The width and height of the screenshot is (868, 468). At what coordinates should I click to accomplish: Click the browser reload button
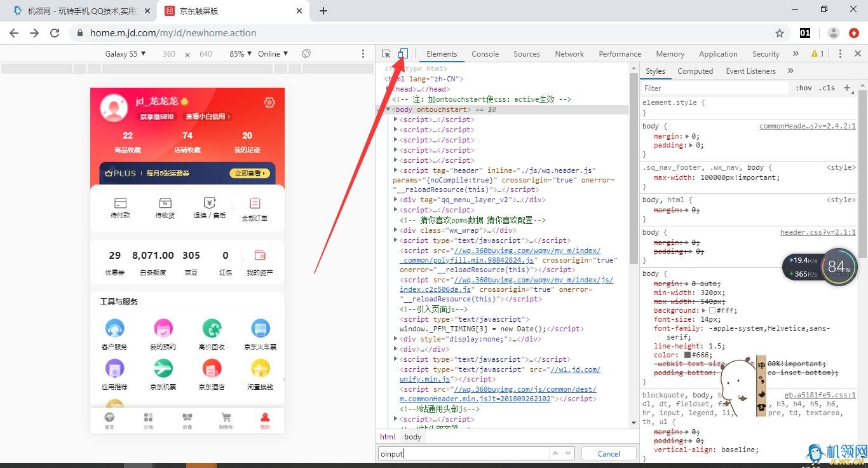tap(55, 33)
